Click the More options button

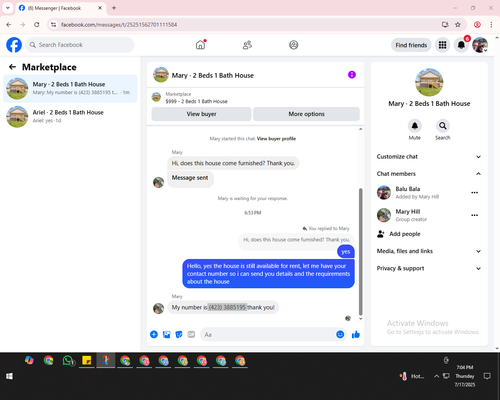coord(306,114)
